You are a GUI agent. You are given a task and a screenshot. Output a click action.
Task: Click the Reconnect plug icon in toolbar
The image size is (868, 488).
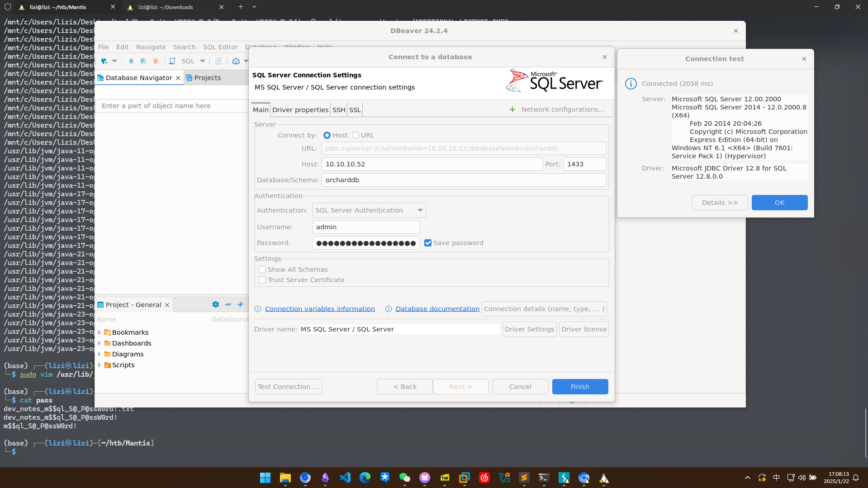[x=143, y=61]
